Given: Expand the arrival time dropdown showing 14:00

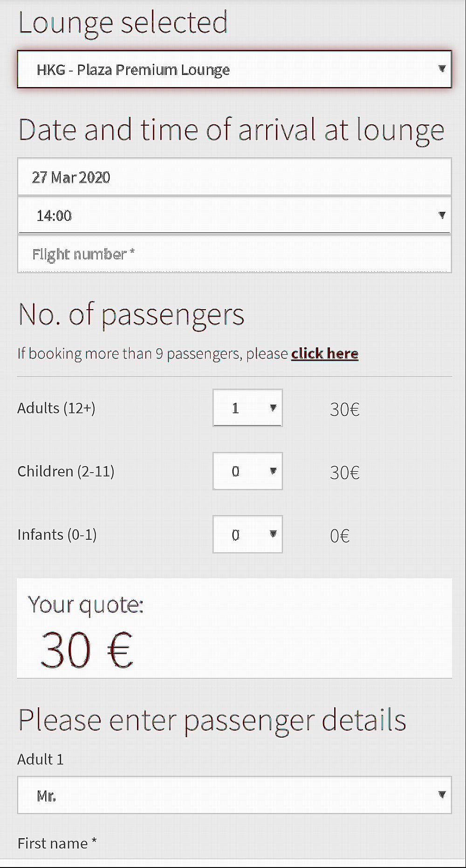Looking at the screenshot, I should coord(233,215).
